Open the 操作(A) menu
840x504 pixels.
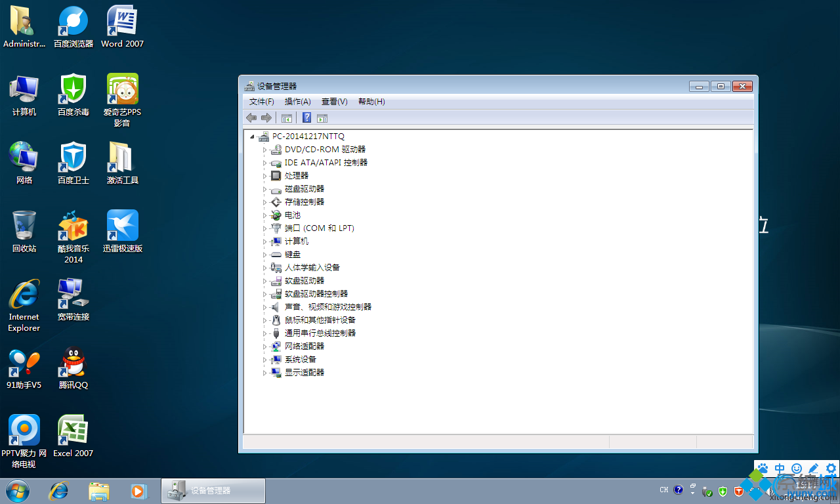click(x=298, y=102)
